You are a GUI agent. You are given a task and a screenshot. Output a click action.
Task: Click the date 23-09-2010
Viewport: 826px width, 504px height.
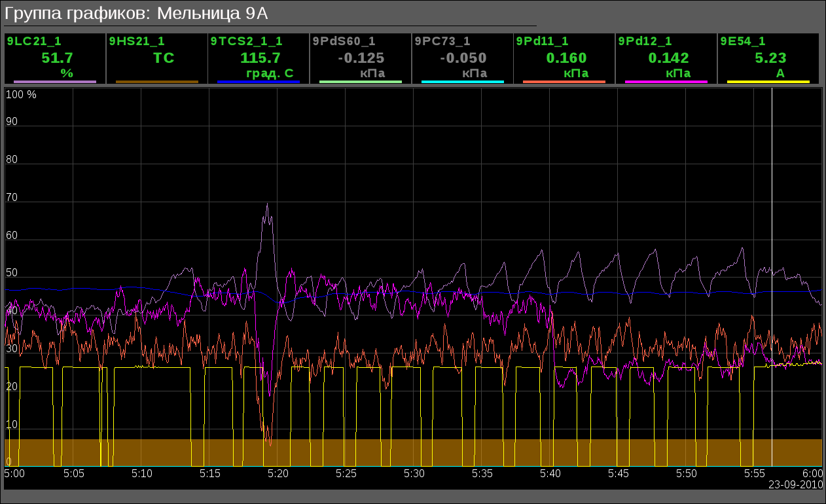pos(795,485)
